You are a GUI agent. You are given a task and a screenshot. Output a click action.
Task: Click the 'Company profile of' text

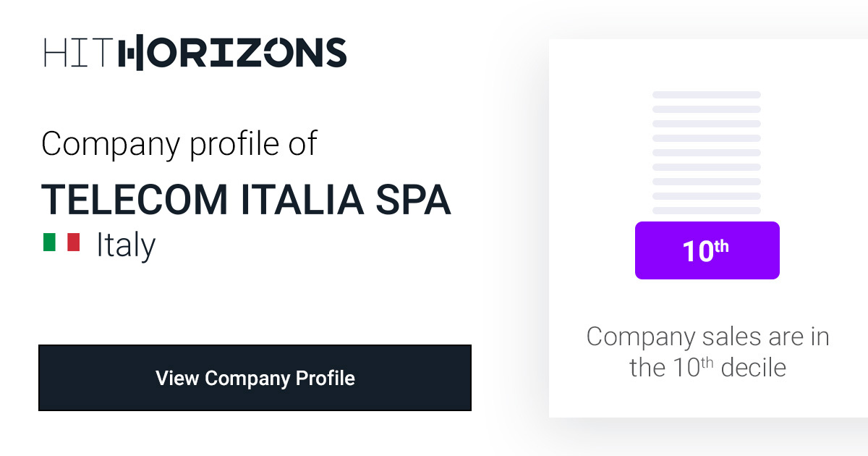point(179,143)
